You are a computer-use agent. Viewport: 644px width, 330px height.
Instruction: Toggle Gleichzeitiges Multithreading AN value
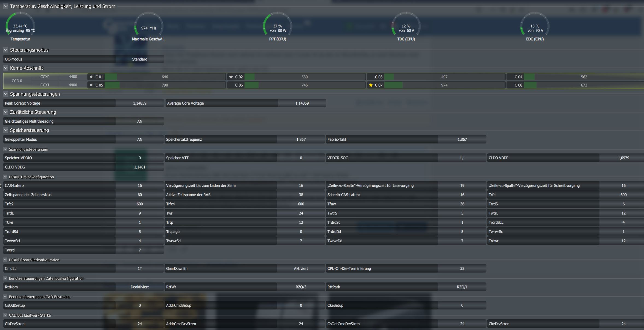tap(140, 121)
